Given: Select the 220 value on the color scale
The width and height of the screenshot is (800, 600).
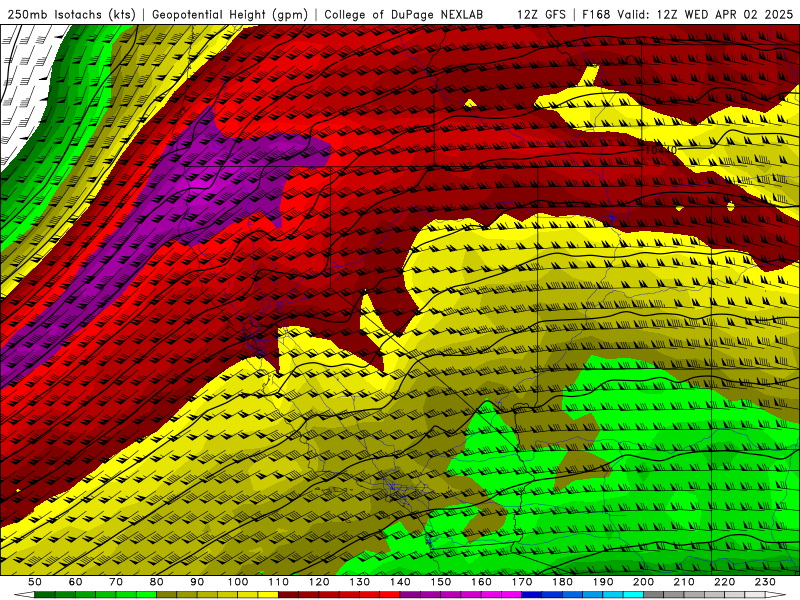Looking at the screenshot, I should (724, 582).
